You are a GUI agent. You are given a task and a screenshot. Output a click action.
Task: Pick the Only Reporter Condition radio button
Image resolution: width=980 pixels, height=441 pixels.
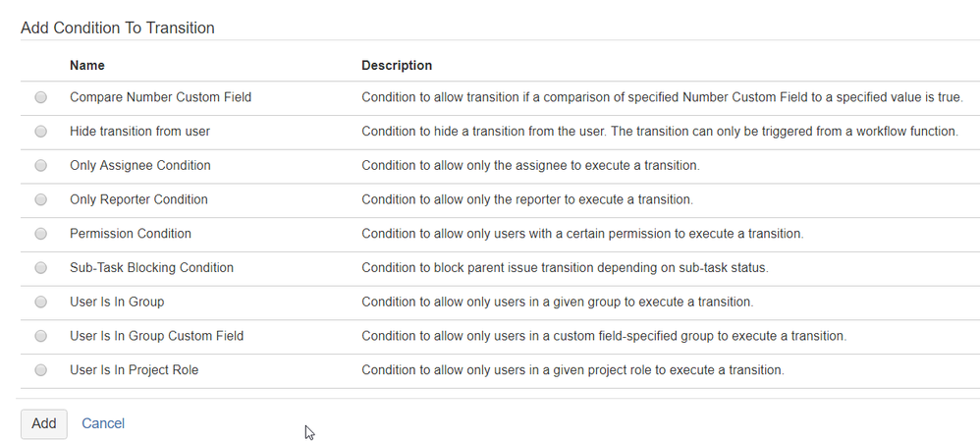[x=40, y=199]
